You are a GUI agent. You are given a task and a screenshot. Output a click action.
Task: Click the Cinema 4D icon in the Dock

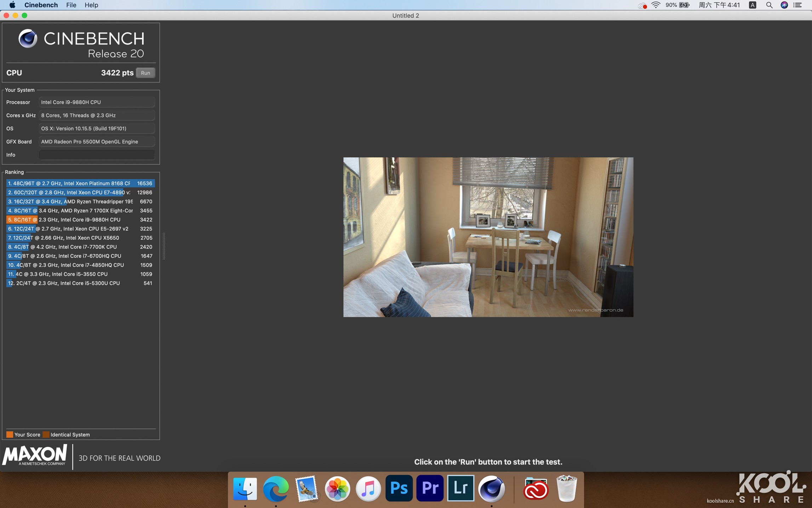tap(492, 488)
